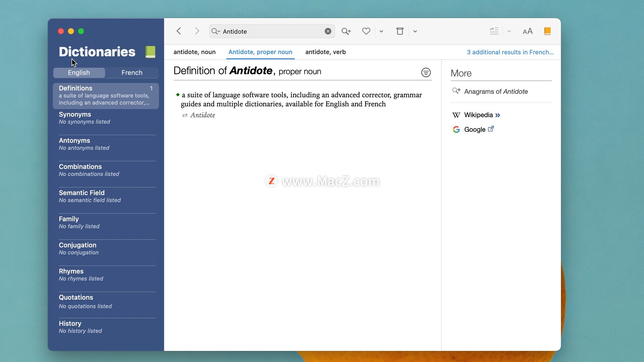
Task: Change text size with the AA icon
Action: [528, 31]
